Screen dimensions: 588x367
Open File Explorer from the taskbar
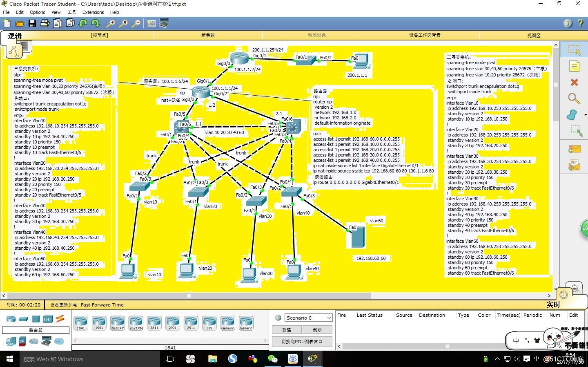click(212, 359)
